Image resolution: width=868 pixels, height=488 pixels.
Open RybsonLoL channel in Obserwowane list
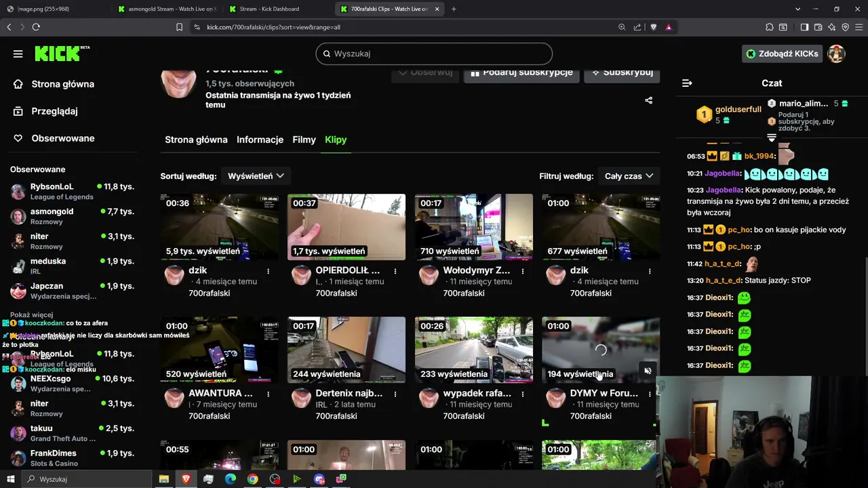(72, 191)
